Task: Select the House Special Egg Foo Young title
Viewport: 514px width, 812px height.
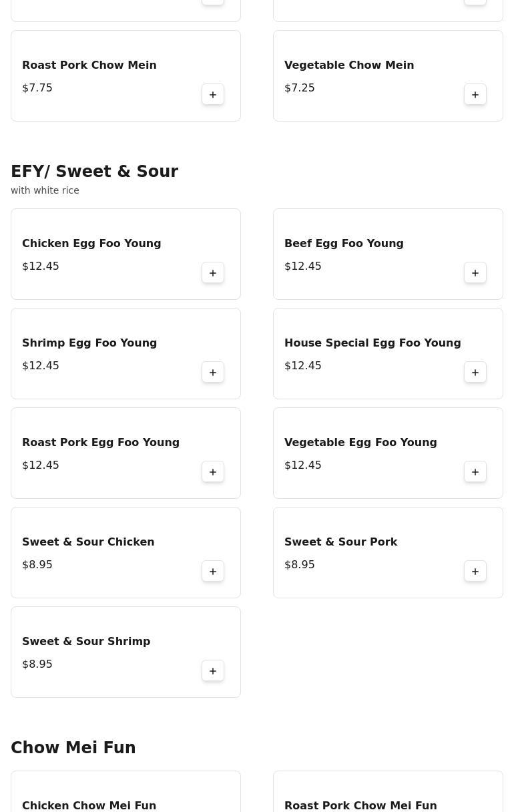Action: coord(372,343)
